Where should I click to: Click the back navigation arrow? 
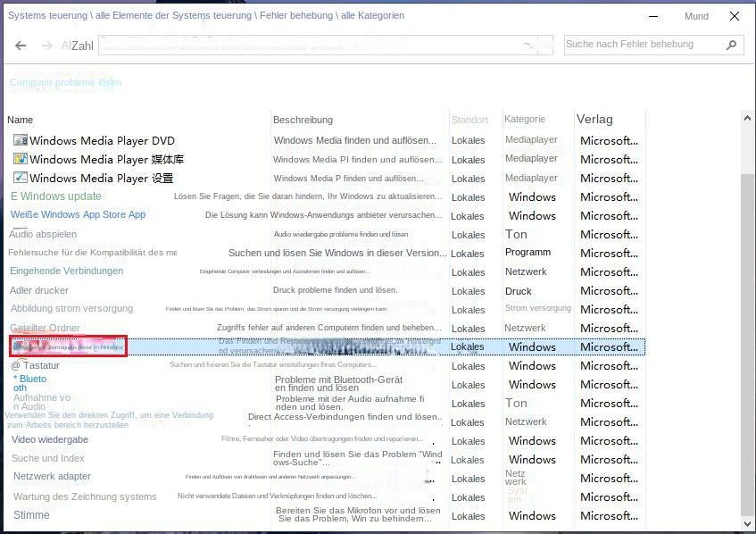coord(20,45)
